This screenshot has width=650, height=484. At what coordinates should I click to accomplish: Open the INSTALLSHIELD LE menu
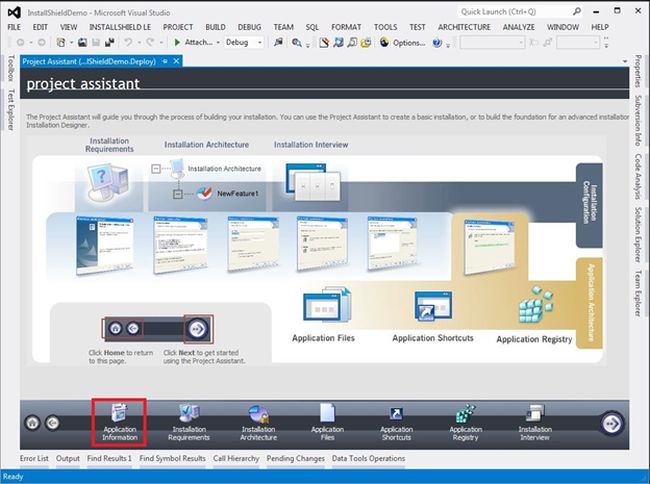click(120, 27)
